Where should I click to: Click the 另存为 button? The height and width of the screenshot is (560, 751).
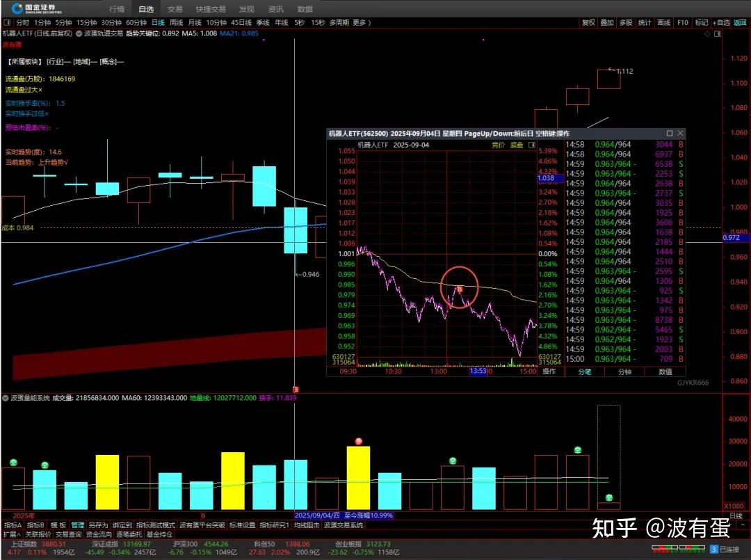point(98,525)
